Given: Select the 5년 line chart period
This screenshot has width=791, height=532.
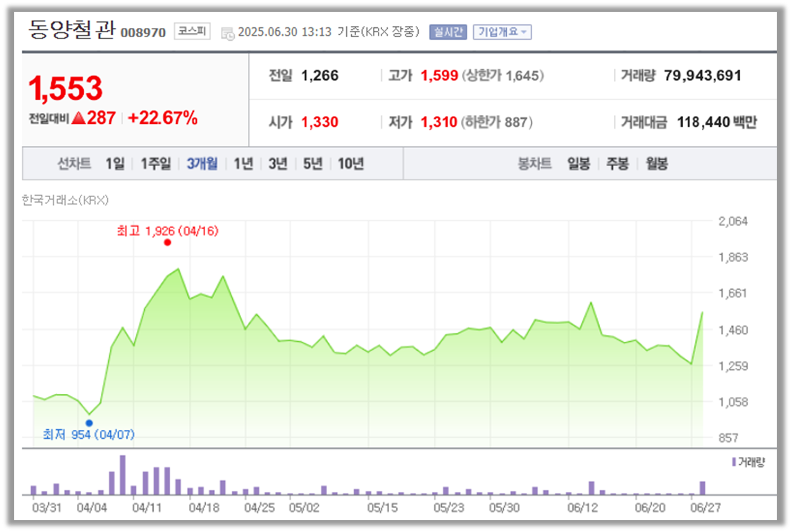Looking at the screenshot, I should 313,164.
